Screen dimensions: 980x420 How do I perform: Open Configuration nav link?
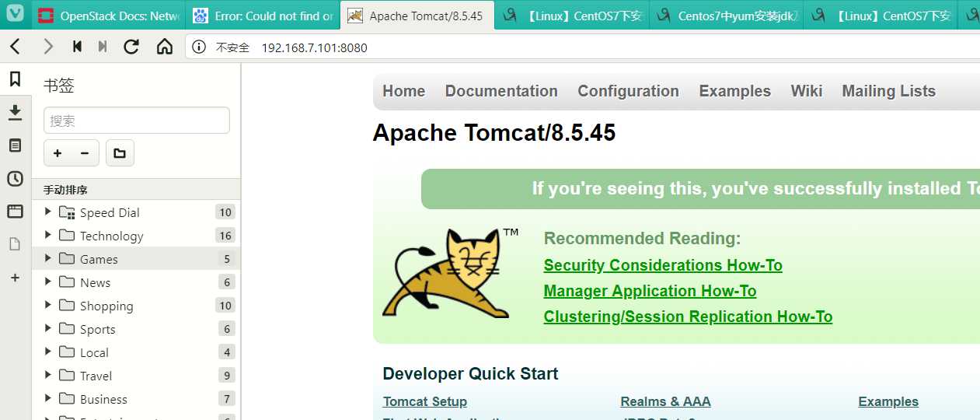pyautogui.click(x=628, y=91)
